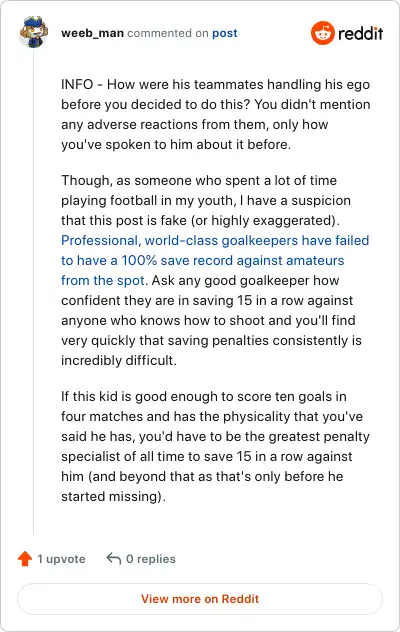Open the weeb_man username profile
400x632 pixels.
92,33
